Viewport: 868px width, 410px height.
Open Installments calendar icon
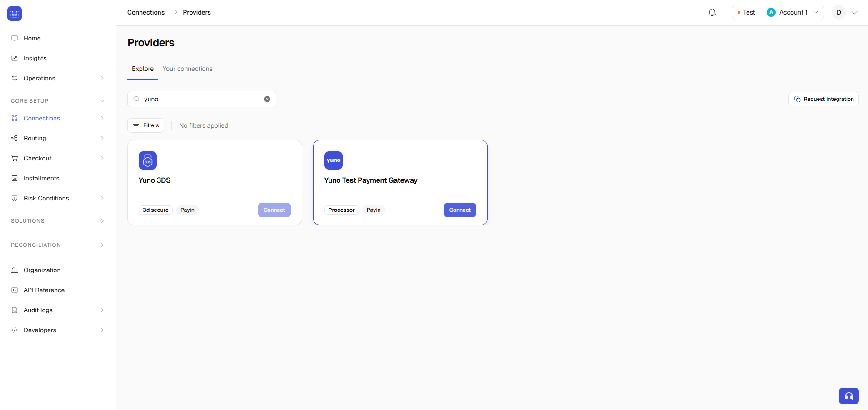[x=15, y=178]
